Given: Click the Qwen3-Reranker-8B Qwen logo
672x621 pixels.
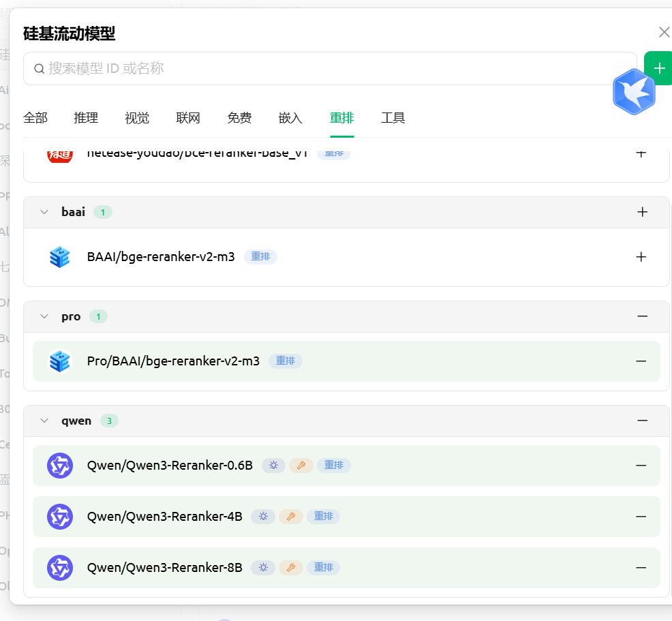Looking at the screenshot, I should 59,567.
